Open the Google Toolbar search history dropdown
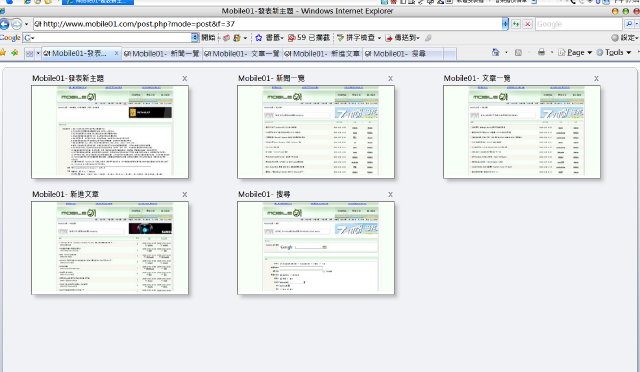The image size is (640, 372). (195, 38)
